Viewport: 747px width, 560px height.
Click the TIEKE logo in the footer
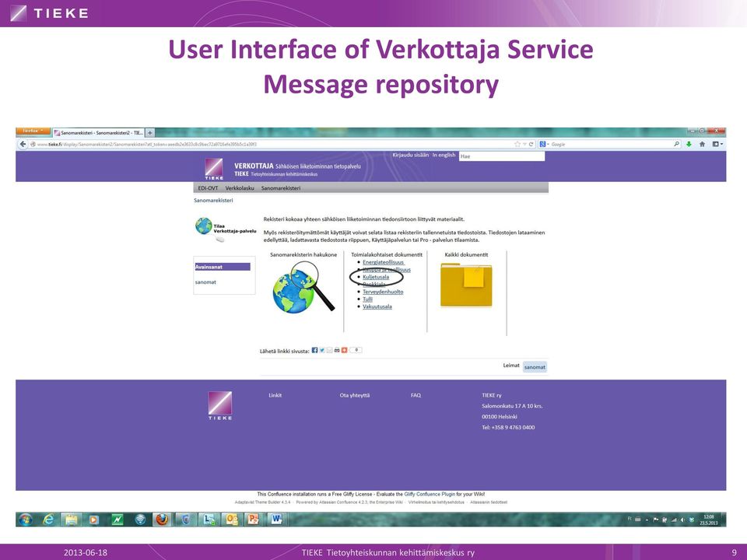(x=220, y=405)
